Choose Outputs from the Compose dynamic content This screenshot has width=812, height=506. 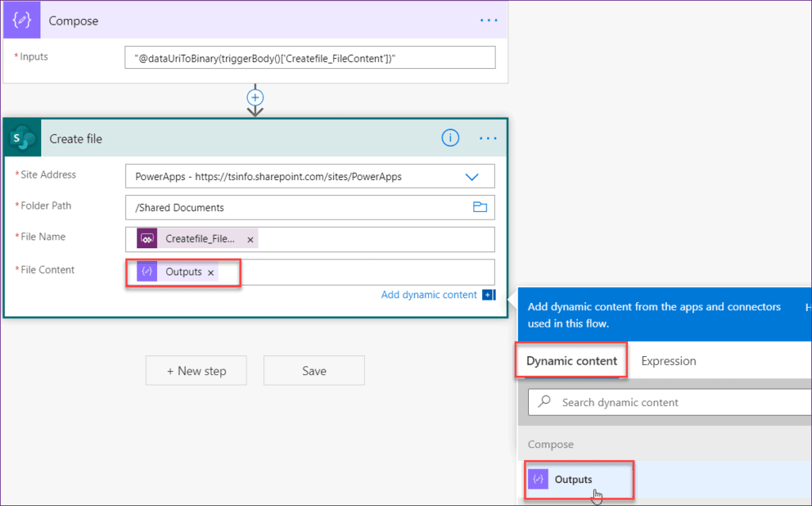665,480
